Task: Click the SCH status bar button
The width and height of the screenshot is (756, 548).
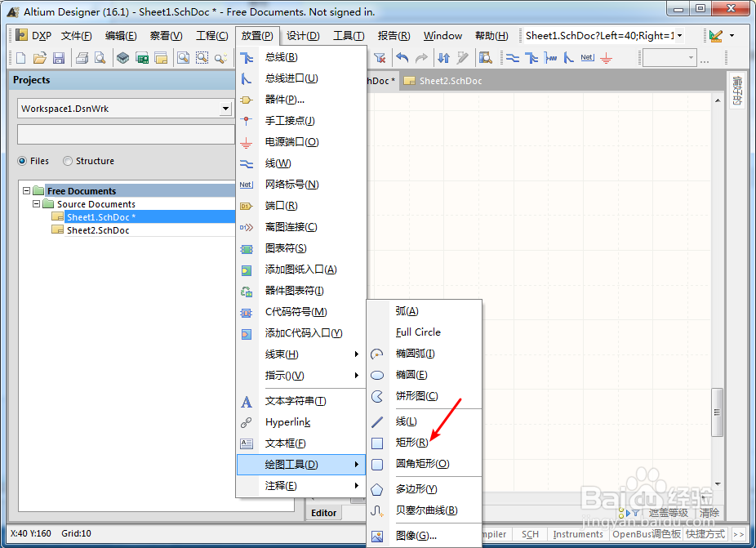Action: click(530, 534)
